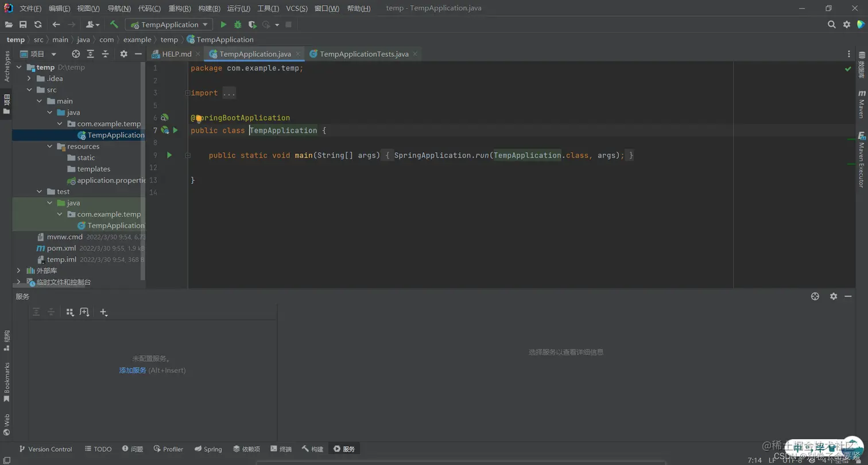Screen dimensions: 868x465
Task: Click the yellow lightbulb intention icon
Action: pyautogui.click(x=199, y=118)
